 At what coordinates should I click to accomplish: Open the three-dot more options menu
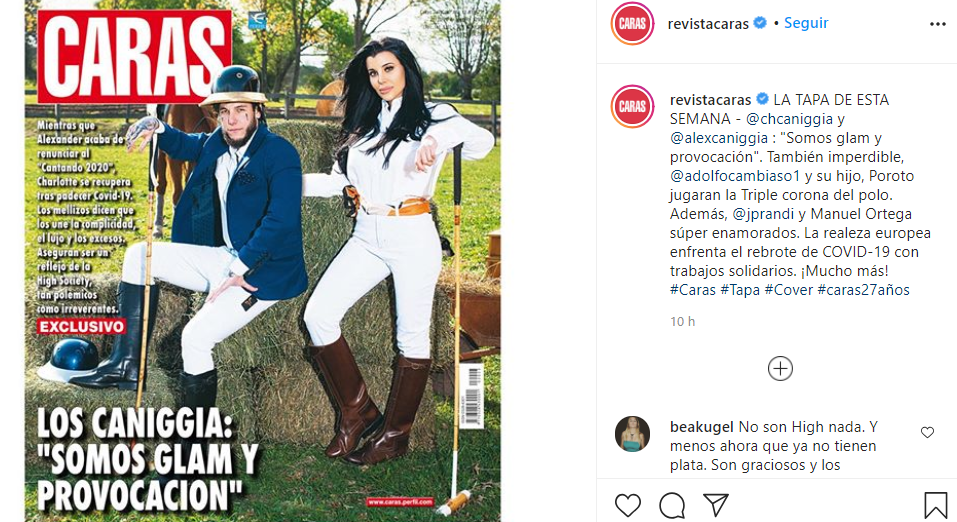pos(937,24)
